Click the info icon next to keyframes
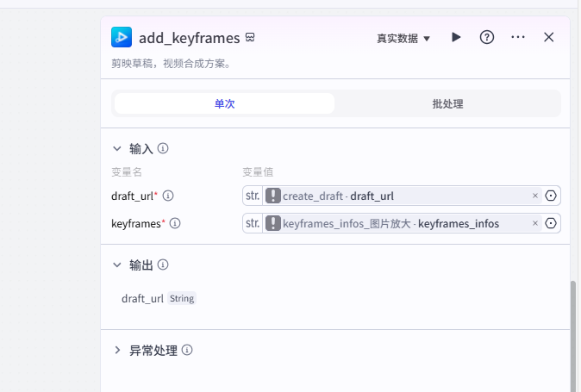 click(175, 223)
